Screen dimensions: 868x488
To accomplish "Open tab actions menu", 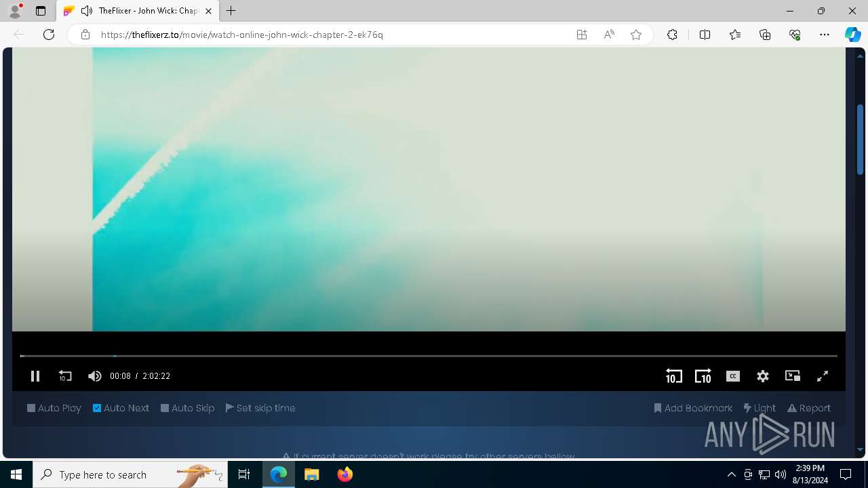I will coord(41,11).
